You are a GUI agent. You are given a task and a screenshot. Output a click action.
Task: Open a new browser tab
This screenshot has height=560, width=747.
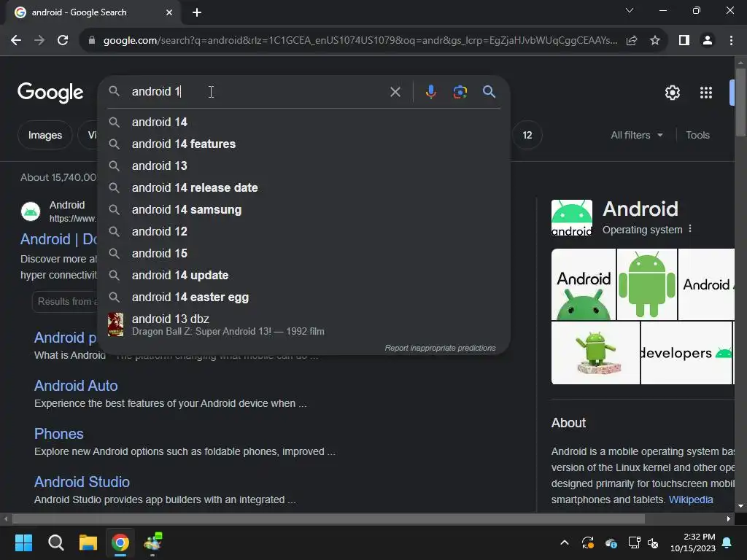click(197, 12)
